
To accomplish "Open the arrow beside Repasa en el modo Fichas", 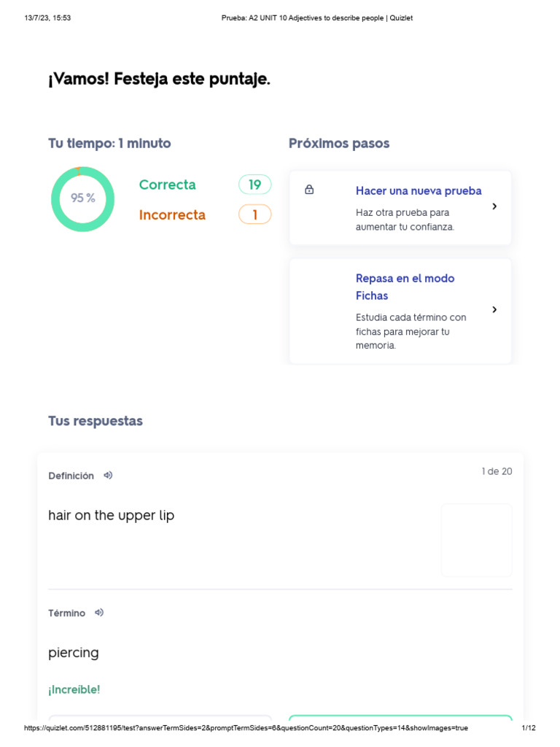I will [494, 309].
